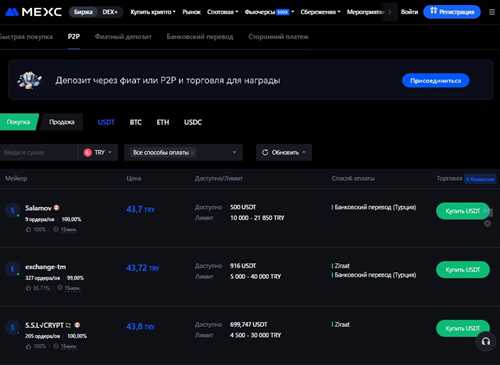Viewport: 500px width, 365px height.
Task: Open the arrow beside Обновить
Action: (x=304, y=152)
